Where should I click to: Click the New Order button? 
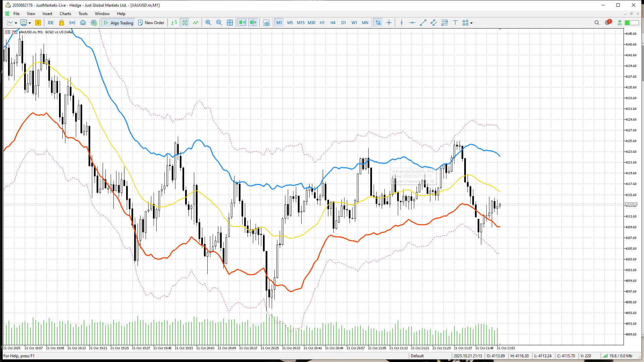[x=151, y=22]
